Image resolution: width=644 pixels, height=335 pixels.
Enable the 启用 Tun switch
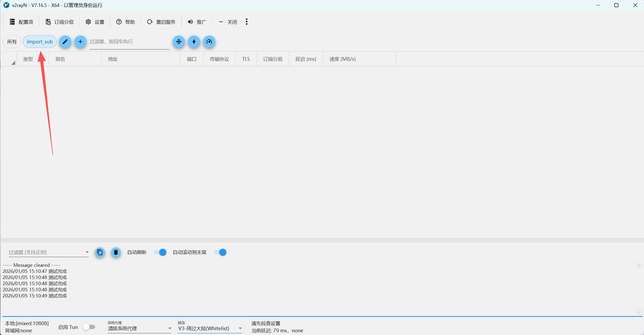[x=89, y=327]
